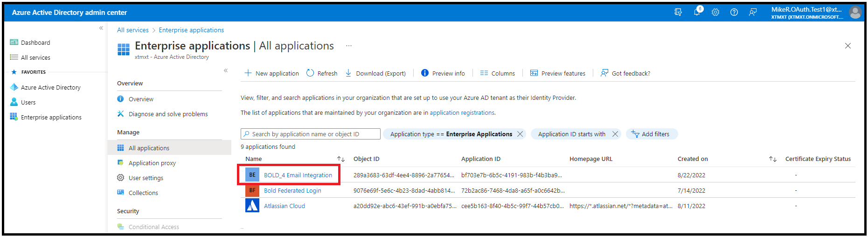
Task: Click the 7/14/2022 created date
Action: point(691,190)
